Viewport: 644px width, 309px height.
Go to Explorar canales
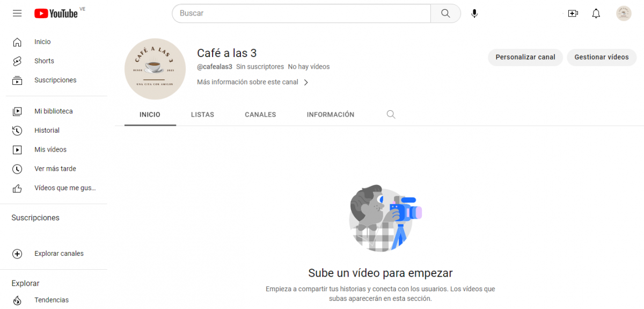point(58,254)
